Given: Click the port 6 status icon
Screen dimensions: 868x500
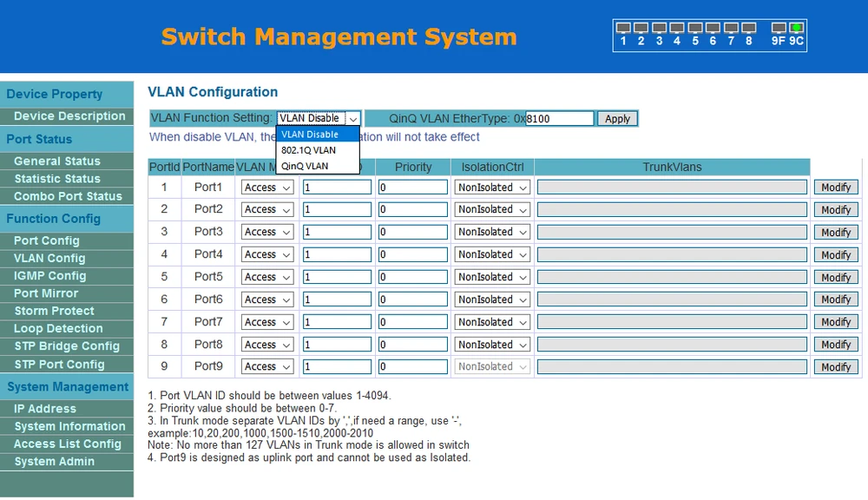Looking at the screenshot, I should click(713, 29).
